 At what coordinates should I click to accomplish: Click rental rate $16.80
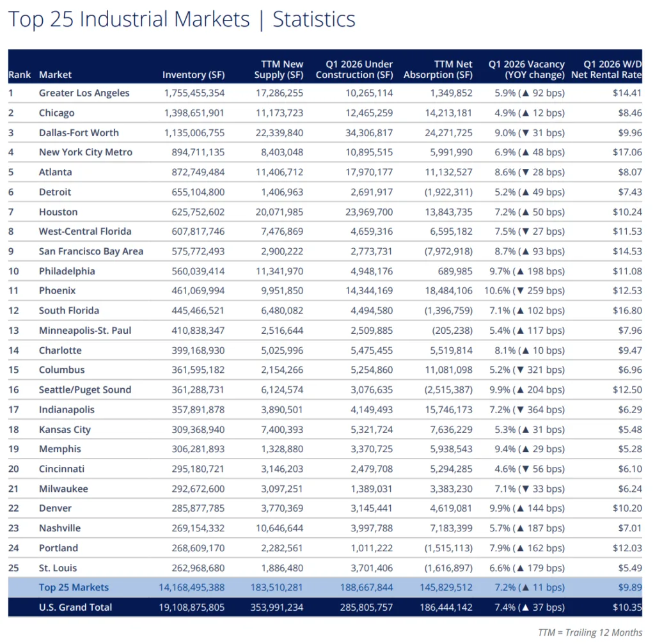point(627,311)
